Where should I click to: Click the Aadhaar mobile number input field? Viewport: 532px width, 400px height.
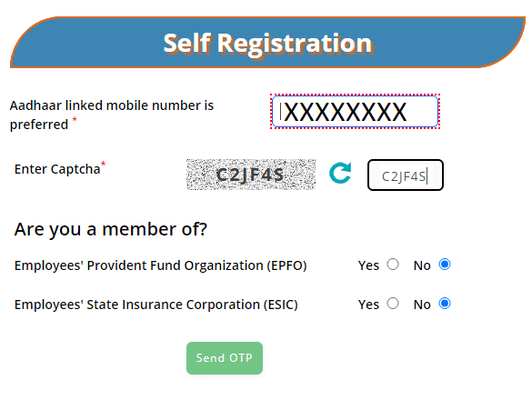point(355,112)
